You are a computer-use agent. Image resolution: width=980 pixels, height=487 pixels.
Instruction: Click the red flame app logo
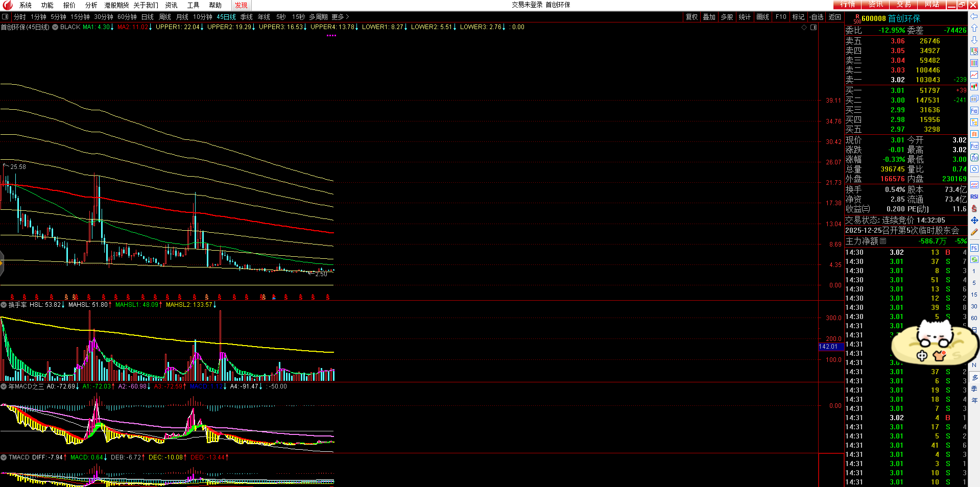7,5
